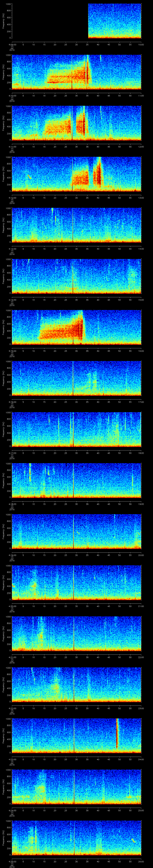This screenshot has width=153, height=868.
Task: Select the spectrogram panel starting at 4:16:00
Action: pyautogui.click(x=77, y=378)
